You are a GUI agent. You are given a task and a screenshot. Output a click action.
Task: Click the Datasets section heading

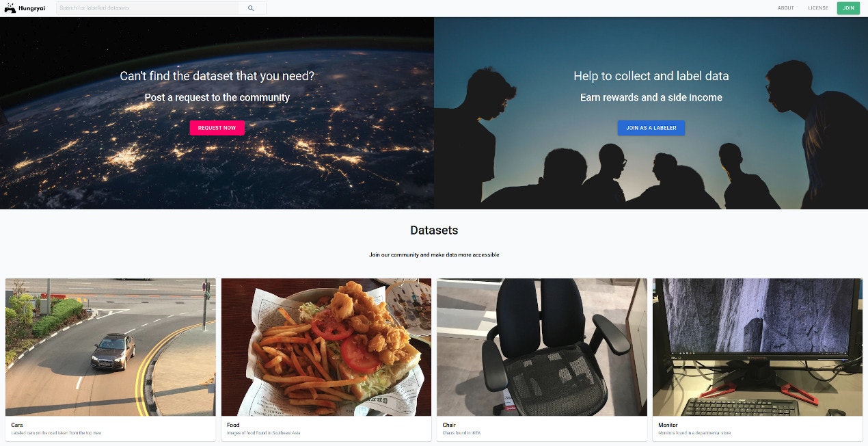pyautogui.click(x=434, y=231)
